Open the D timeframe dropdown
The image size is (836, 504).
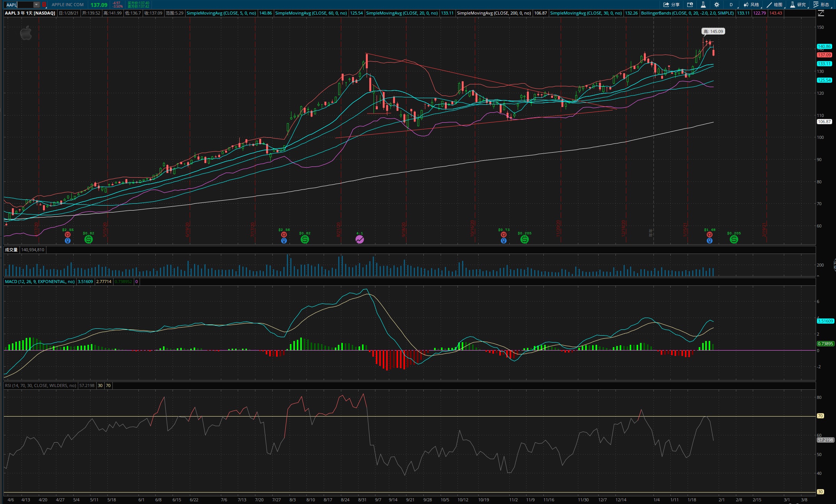[731, 5]
